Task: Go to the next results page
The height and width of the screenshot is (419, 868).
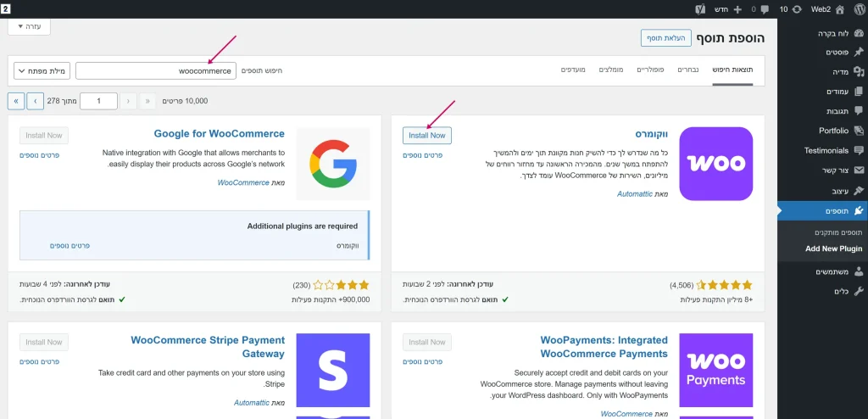Action: (36, 101)
